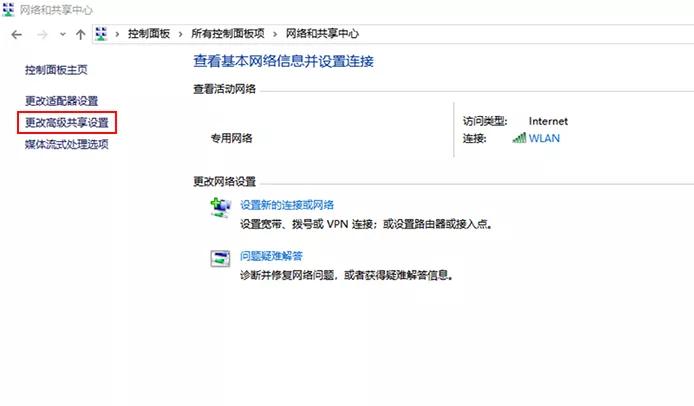Open 设置新的连接或网络 link
This screenshot has height=406, width=694.
(287, 205)
